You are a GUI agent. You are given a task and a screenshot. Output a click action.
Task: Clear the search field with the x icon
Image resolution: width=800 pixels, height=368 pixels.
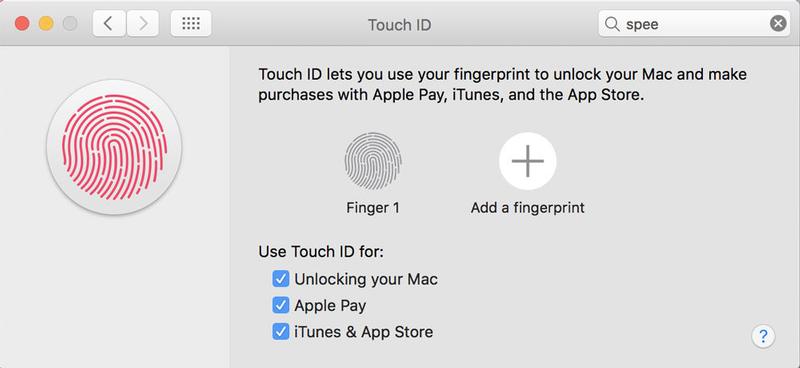(778, 23)
